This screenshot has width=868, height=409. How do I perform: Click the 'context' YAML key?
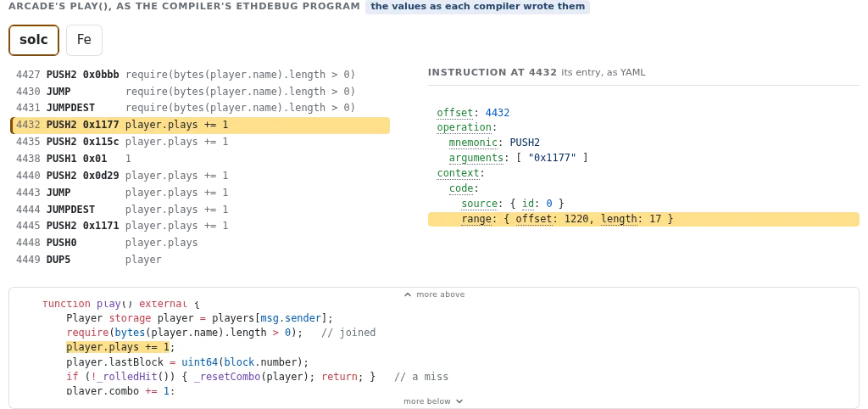coord(458,173)
